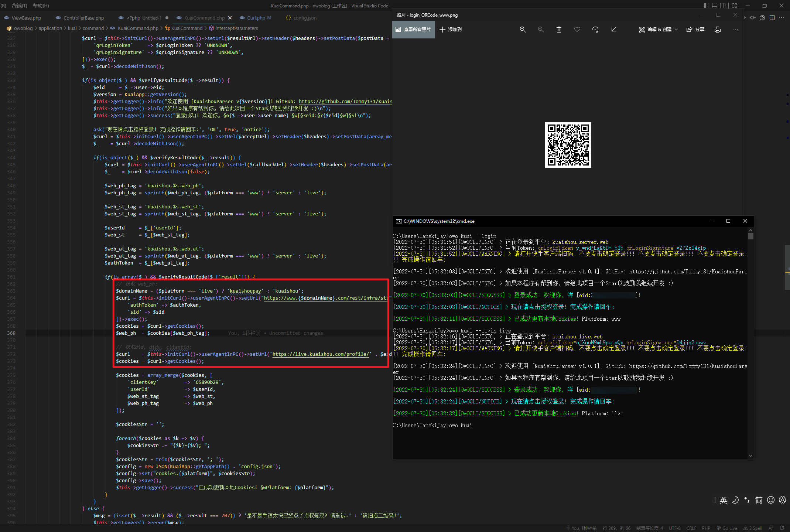This screenshot has width=790, height=532.
Task: Click the cmd window vertical scrollbar thumb
Action: pos(750,236)
